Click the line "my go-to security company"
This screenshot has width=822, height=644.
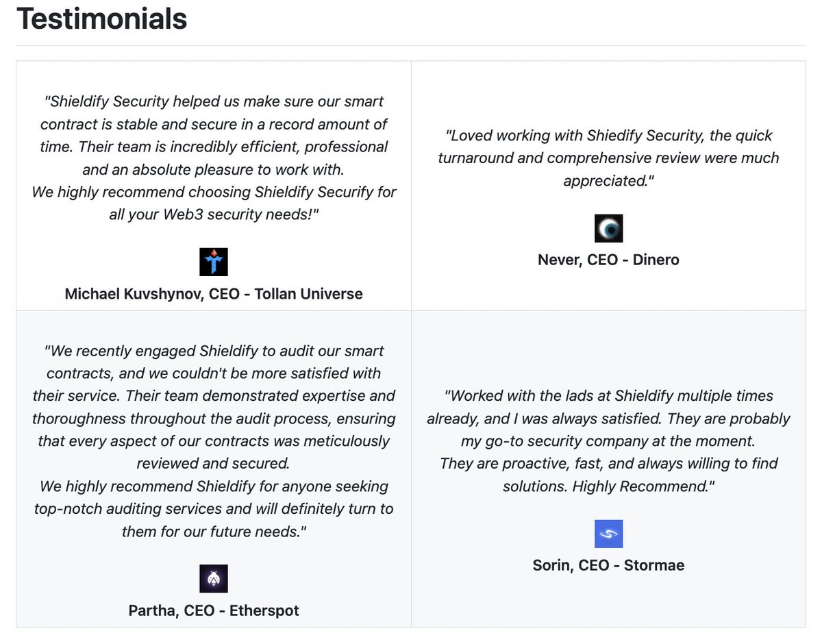[x=608, y=441]
